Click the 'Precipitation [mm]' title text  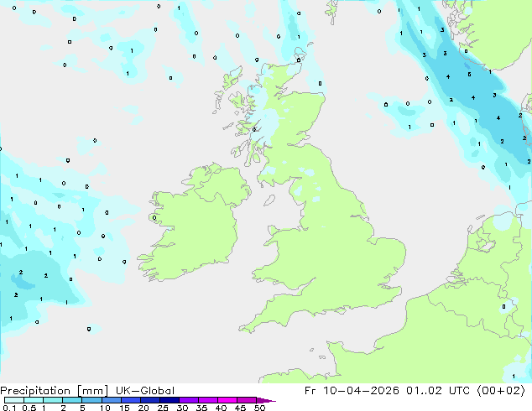click(x=55, y=391)
